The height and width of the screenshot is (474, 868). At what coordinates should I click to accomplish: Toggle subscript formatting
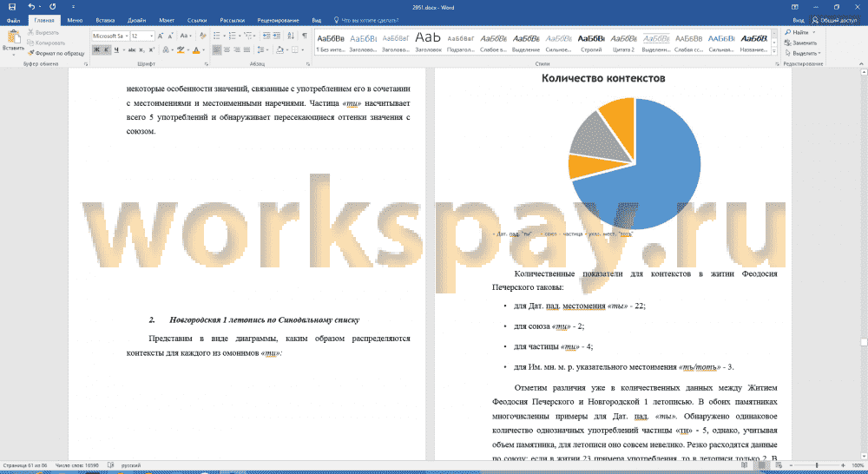coord(142,49)
